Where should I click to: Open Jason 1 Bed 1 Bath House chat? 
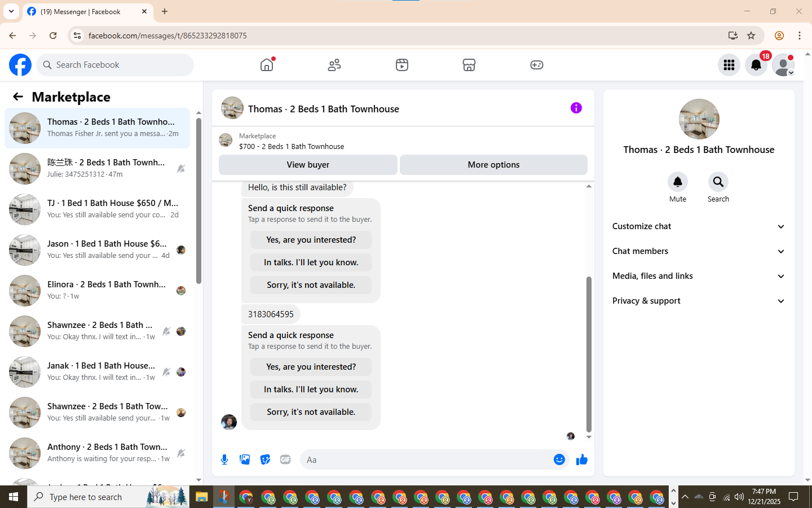coord(97,250)
